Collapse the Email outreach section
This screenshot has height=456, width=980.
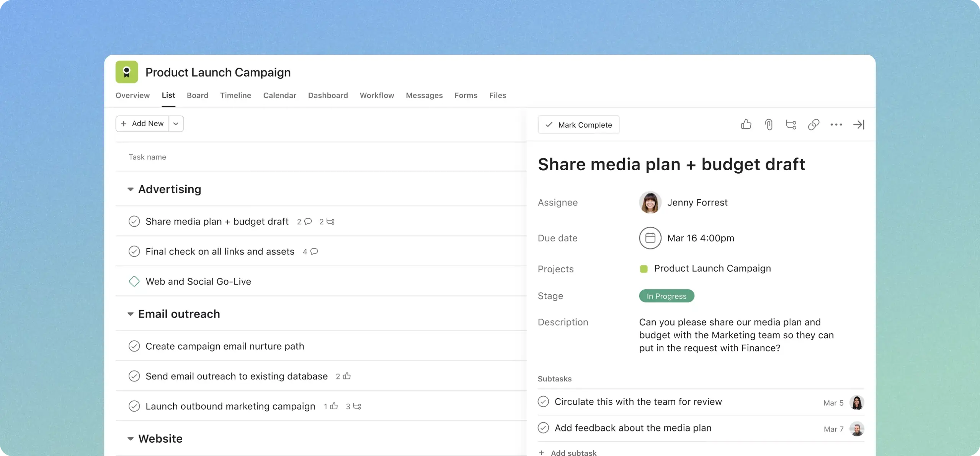pos(130,314)
